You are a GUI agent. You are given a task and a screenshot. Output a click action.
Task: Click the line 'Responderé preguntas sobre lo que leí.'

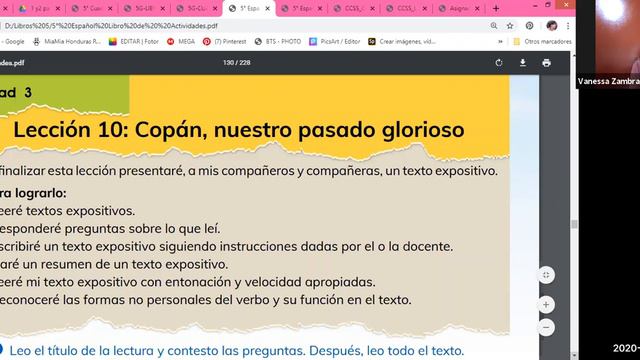(109, 229)
